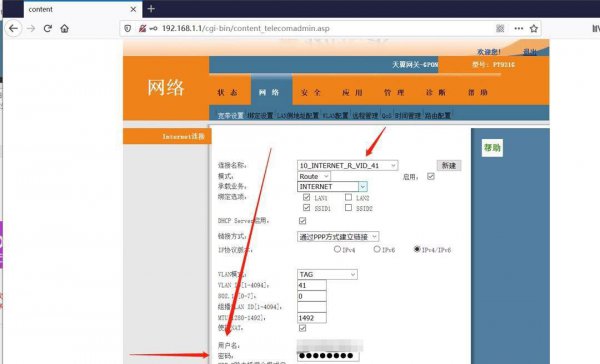Image resolution: width=600 pixels, height=364 pixels.
Task: Open the 管理 management menu
Action: pos(394,92)
